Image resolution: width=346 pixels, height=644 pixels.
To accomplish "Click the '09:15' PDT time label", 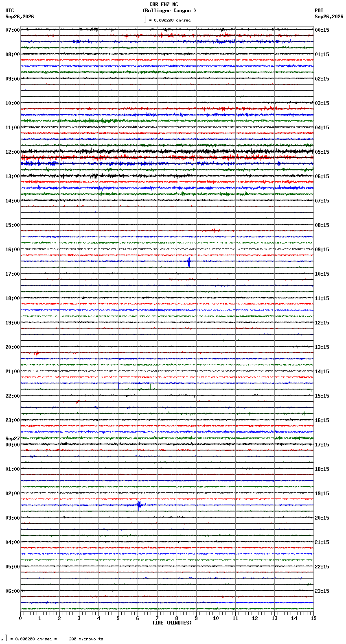I will [x=322, y=250].
